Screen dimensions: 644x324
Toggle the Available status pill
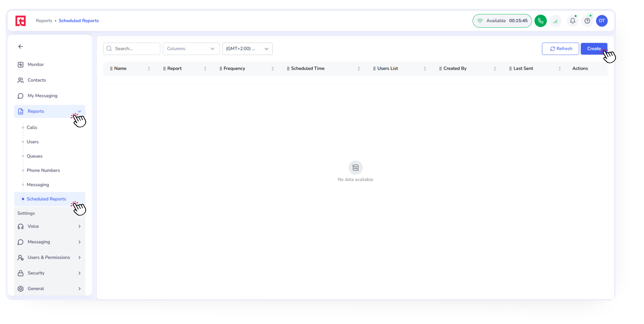502,21
